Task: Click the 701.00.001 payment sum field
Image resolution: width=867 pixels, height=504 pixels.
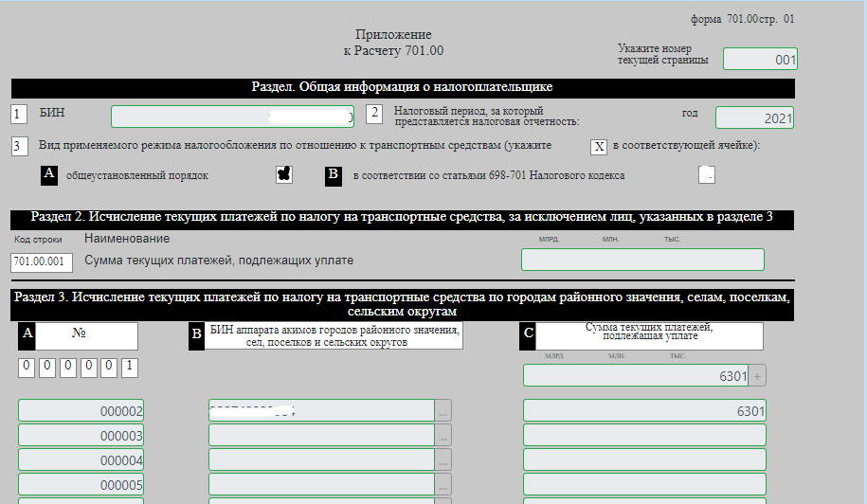Action: tap(642, 260)
